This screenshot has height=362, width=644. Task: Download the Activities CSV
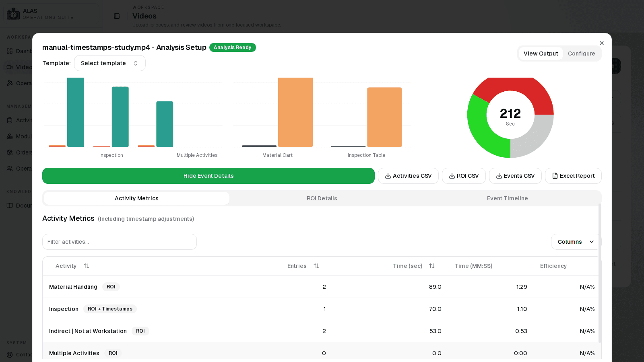coord(408,176)
